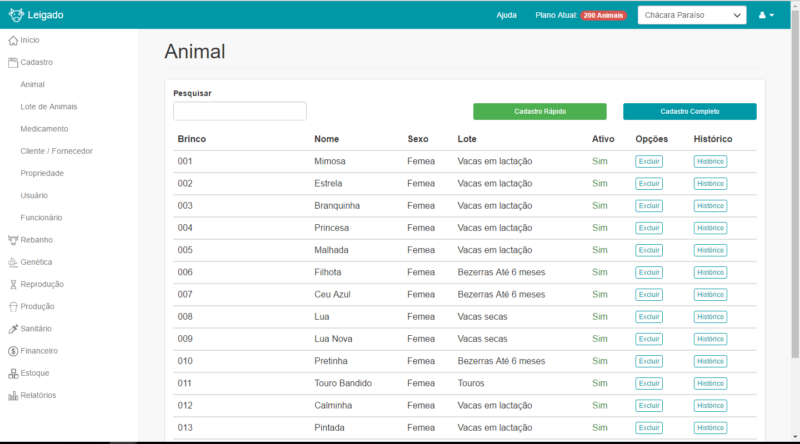Click the Cadastro Completo button
Screen dimensions: 800x444
689,112
